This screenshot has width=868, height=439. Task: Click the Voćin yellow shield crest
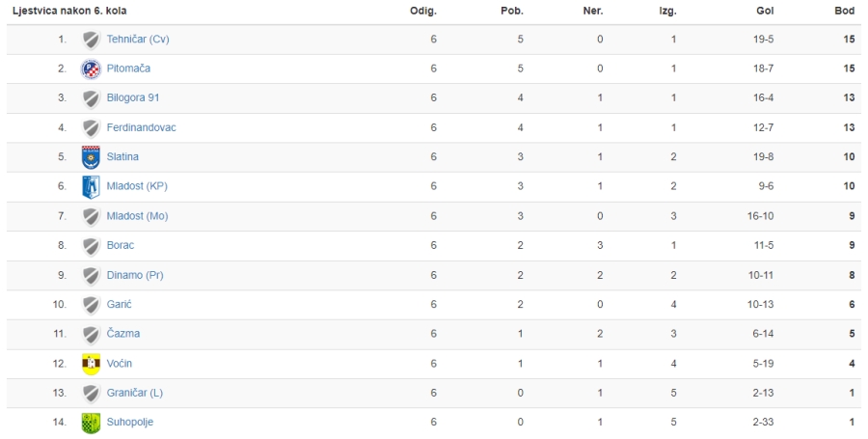pyautogui.click(x=91, y=365)
